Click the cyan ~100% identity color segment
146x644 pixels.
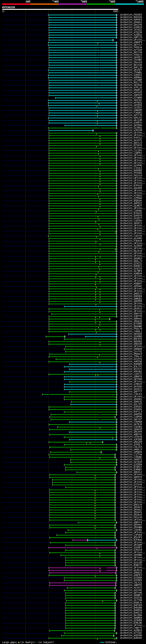click(x=130, y=4)
